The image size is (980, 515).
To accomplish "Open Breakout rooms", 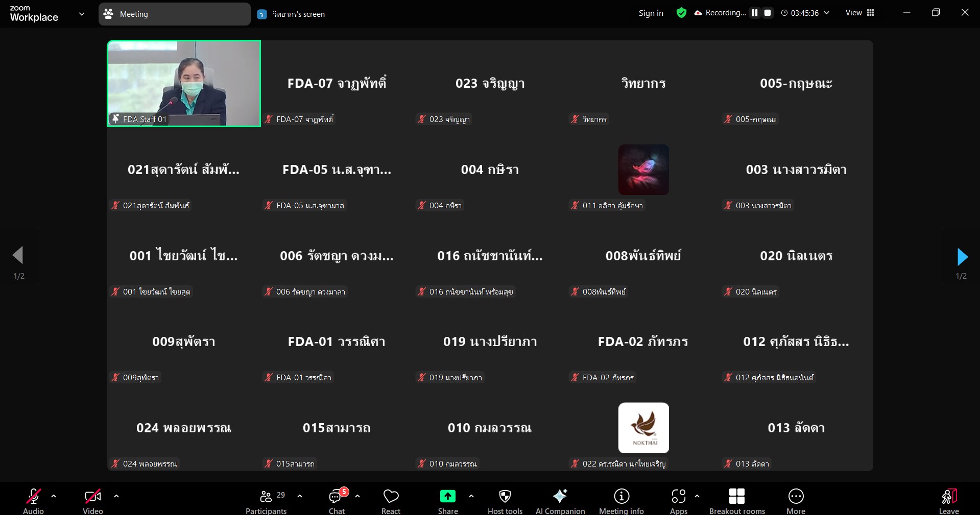I will click(737, 500).
